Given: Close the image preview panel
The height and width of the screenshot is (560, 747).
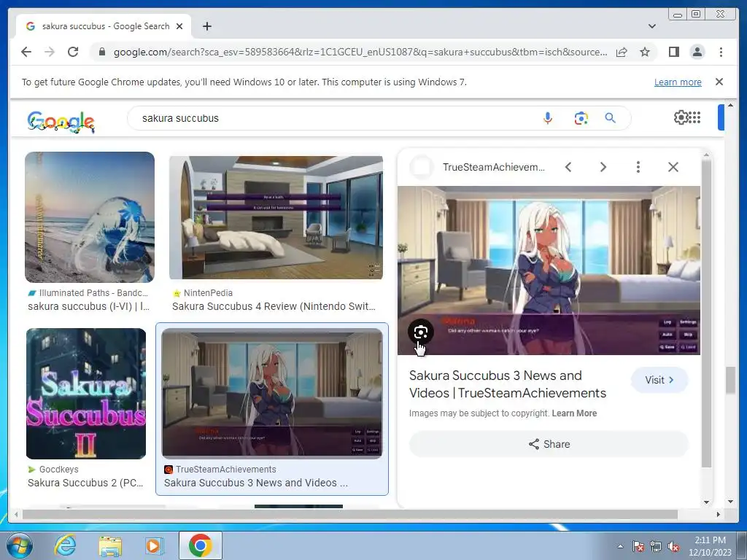Looking at the screenshot, I should (x=673, y=167).
